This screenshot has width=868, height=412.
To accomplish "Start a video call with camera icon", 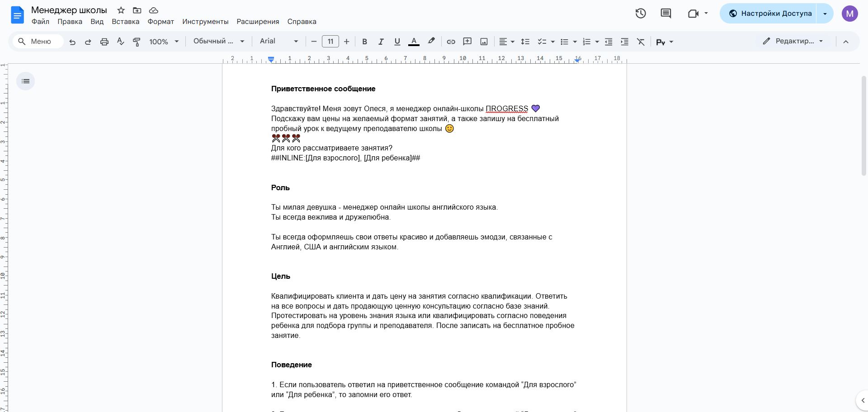I will (x=693, y=14).
